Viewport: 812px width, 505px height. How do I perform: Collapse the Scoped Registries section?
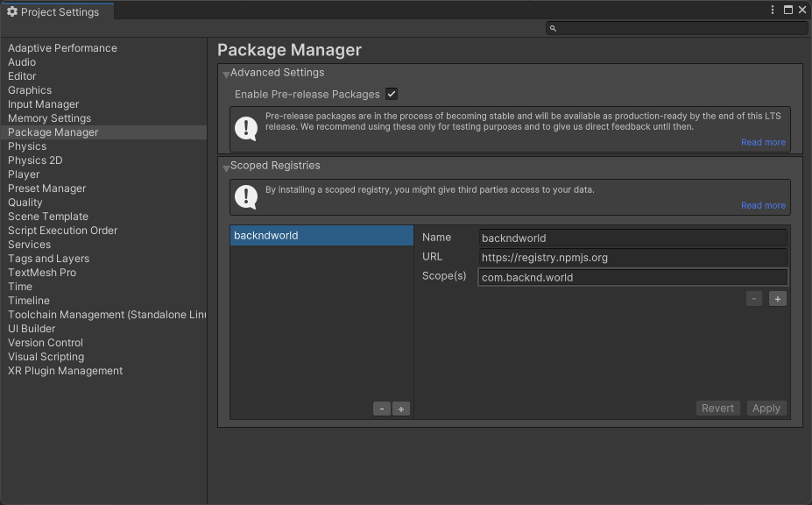tap(226, 167)
